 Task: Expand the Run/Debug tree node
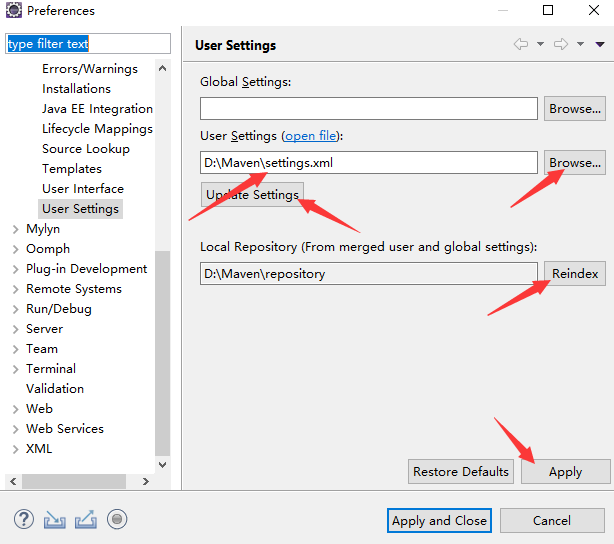(x=15, y=309)
